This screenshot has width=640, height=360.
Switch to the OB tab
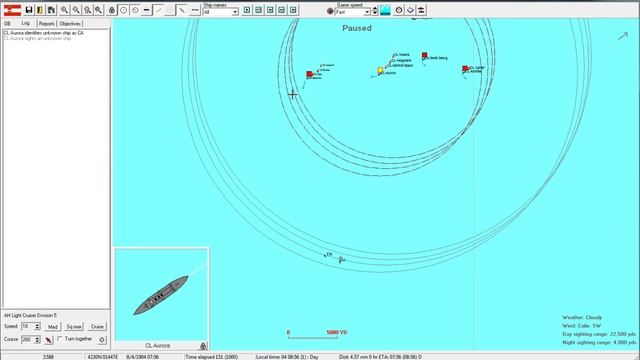(x=7, y=24)
